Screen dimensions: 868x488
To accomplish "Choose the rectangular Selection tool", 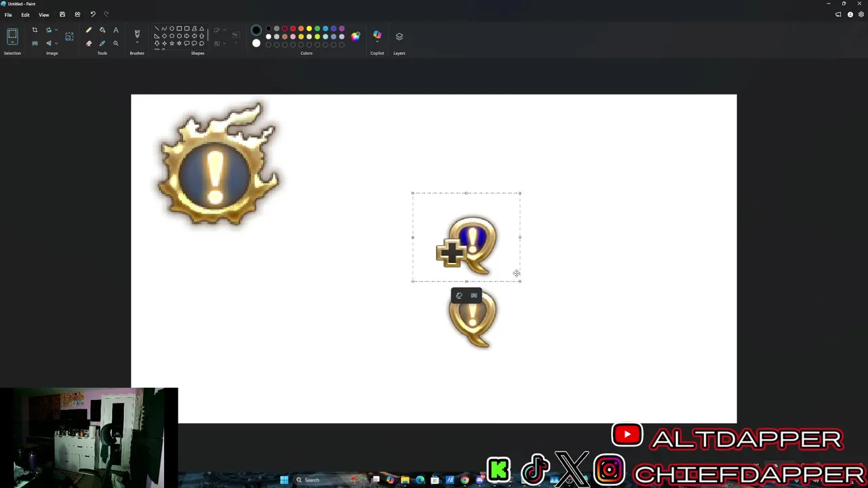I will (12, 34).
